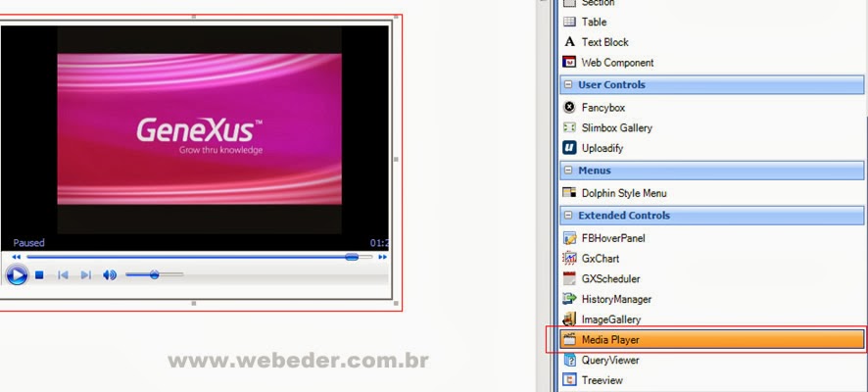Click the GxChart toolbox label
Viewport: 868px width, 392px height.
(x=601, y=259)
